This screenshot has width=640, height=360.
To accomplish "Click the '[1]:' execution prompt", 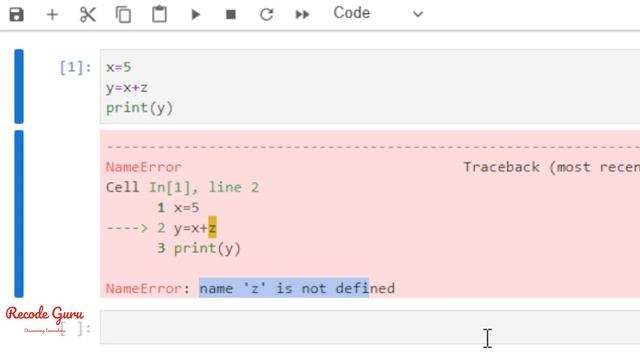I will pyautogui.click(x=76, y=67).
